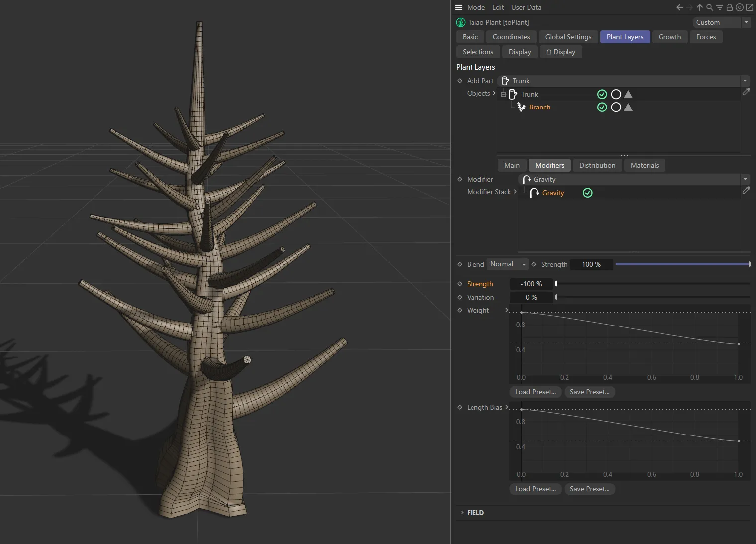Click the filter icon in the top toolbar

pyautogui.click(x=719, y=7)
